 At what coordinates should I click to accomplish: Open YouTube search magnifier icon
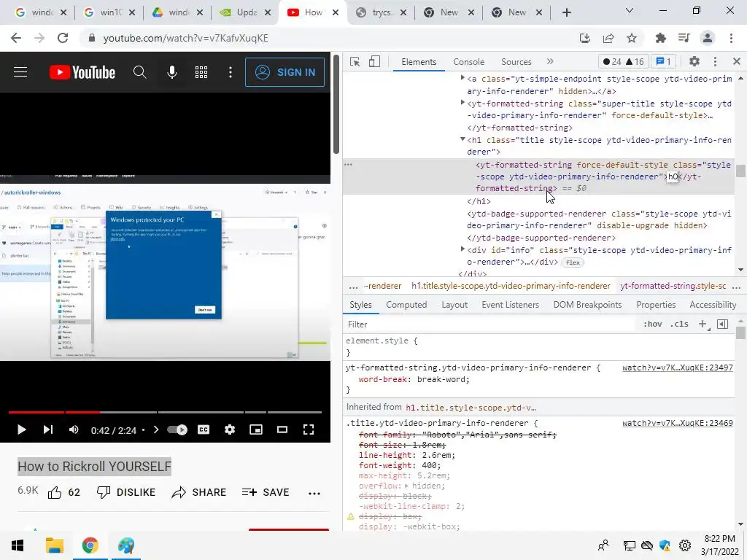139,72
